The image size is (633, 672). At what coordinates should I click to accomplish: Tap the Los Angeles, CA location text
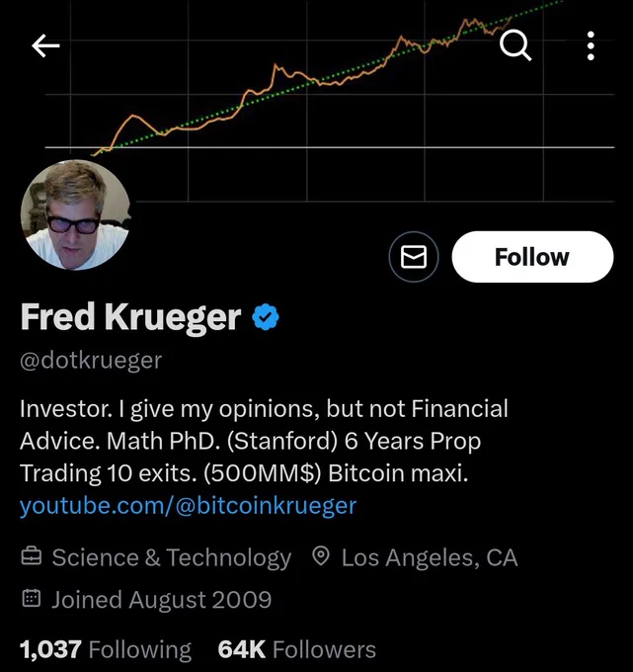coord(430,557)
